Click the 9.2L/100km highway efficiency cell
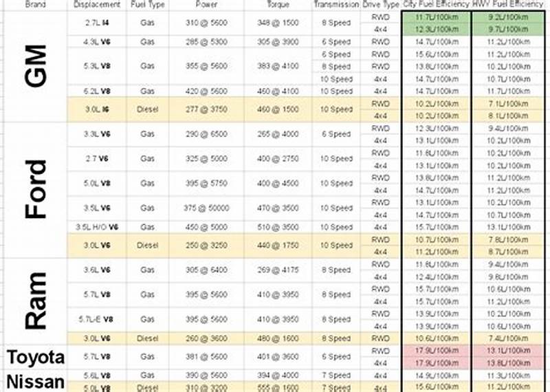This screenshot has height=392, width=550. (508, 17)
